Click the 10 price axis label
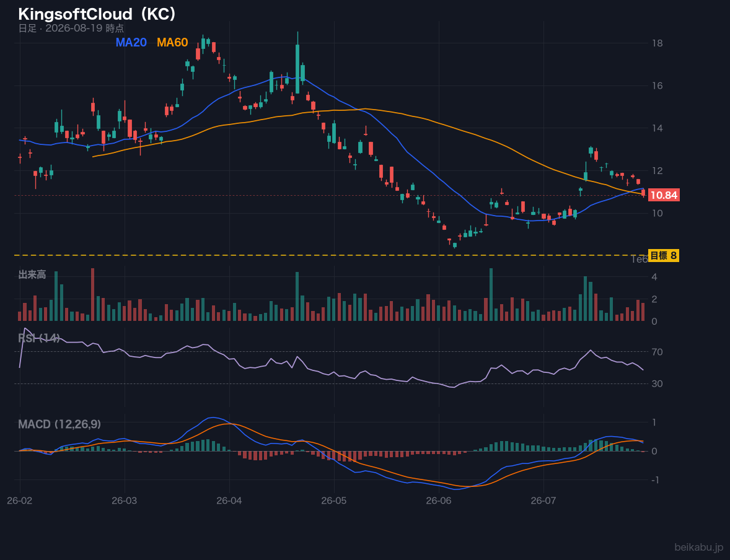 coord(657,213)
